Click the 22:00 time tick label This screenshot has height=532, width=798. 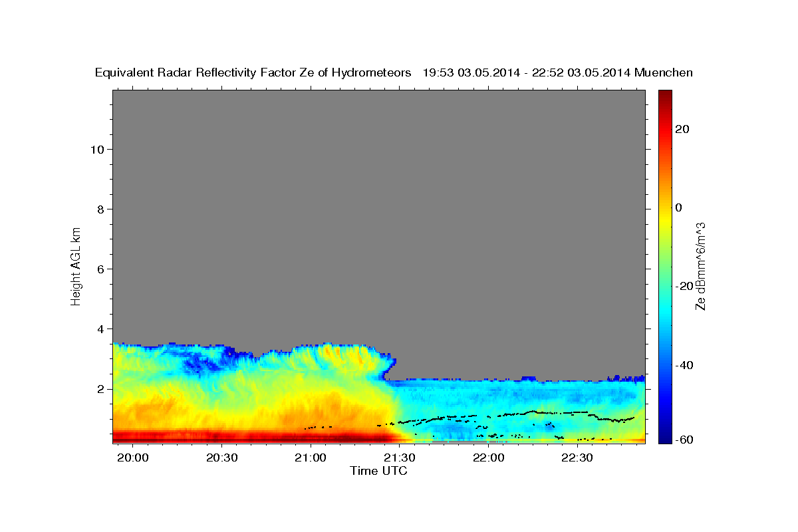(489, 458)
